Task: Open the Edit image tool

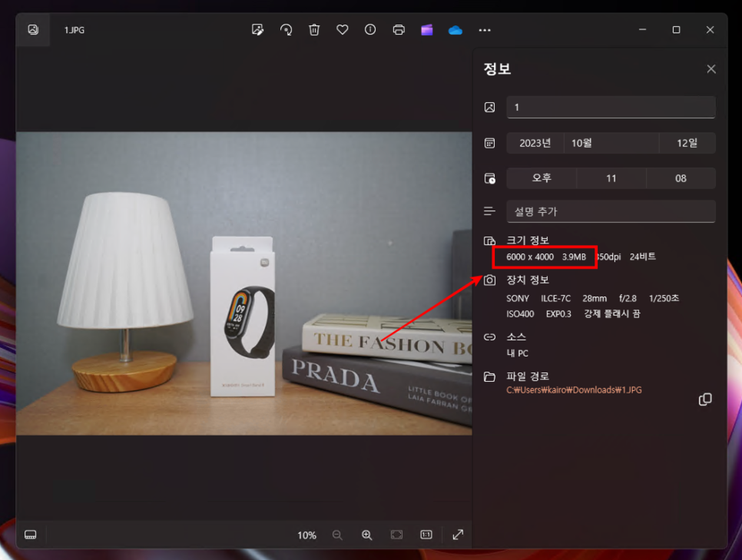Action: [x=257, y=30]
